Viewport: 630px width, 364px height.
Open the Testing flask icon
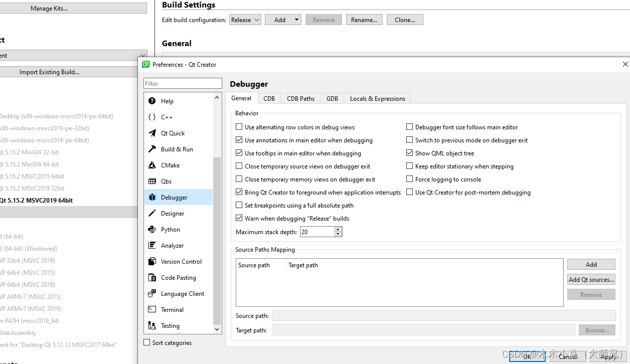click(152, 325)
